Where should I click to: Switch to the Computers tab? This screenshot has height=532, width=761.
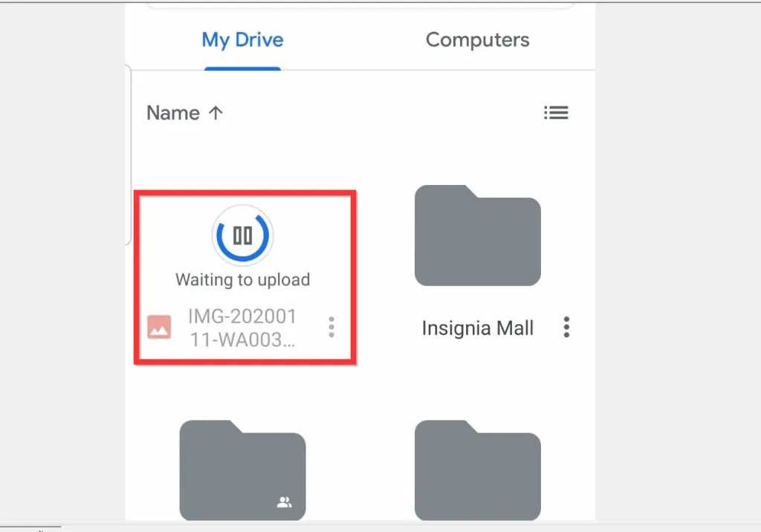pyautogui.click(x=477, y=40)
